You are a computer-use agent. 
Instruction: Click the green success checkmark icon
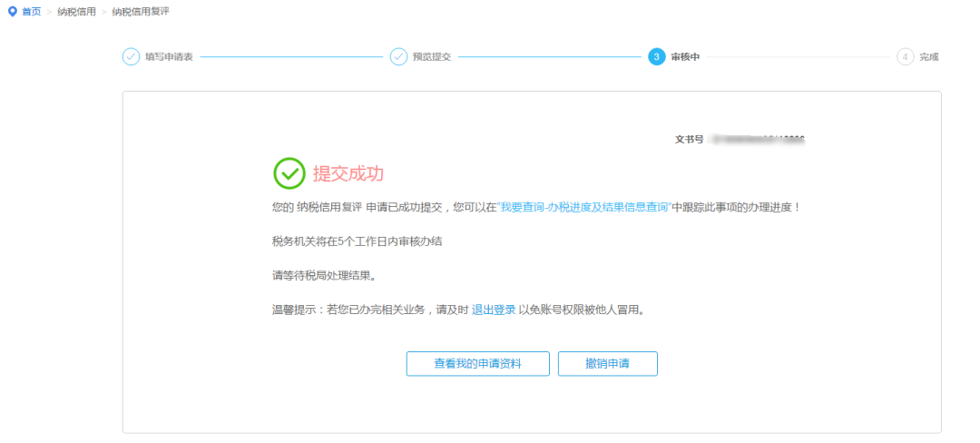coord(289,172)
